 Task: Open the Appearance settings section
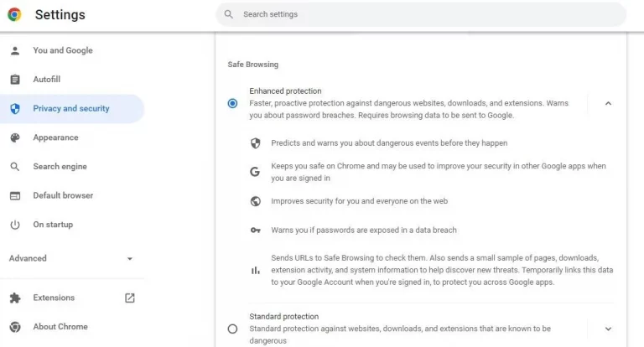(72, 137)
